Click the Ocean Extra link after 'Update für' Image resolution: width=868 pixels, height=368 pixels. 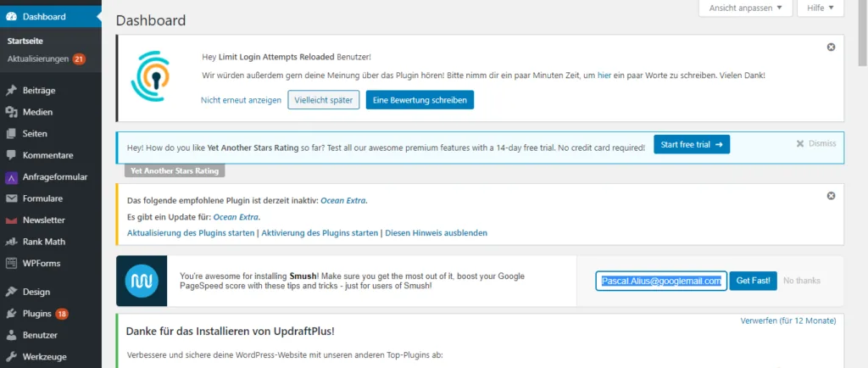[236, 217]
